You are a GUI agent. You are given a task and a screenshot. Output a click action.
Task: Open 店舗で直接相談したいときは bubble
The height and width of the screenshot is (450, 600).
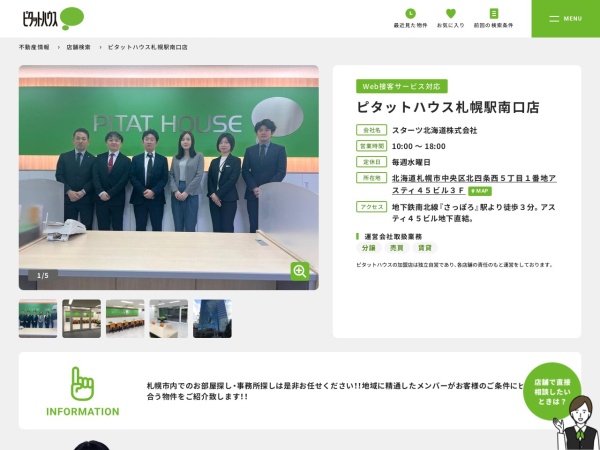[552, 391]
